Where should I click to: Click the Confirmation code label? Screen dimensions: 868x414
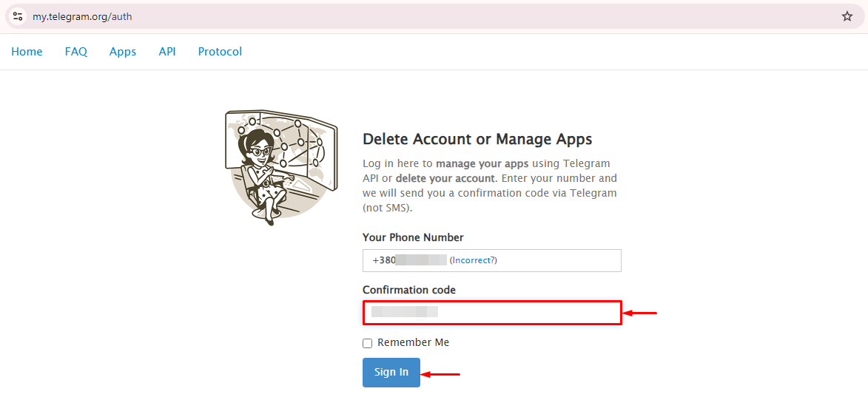[409, 290]
